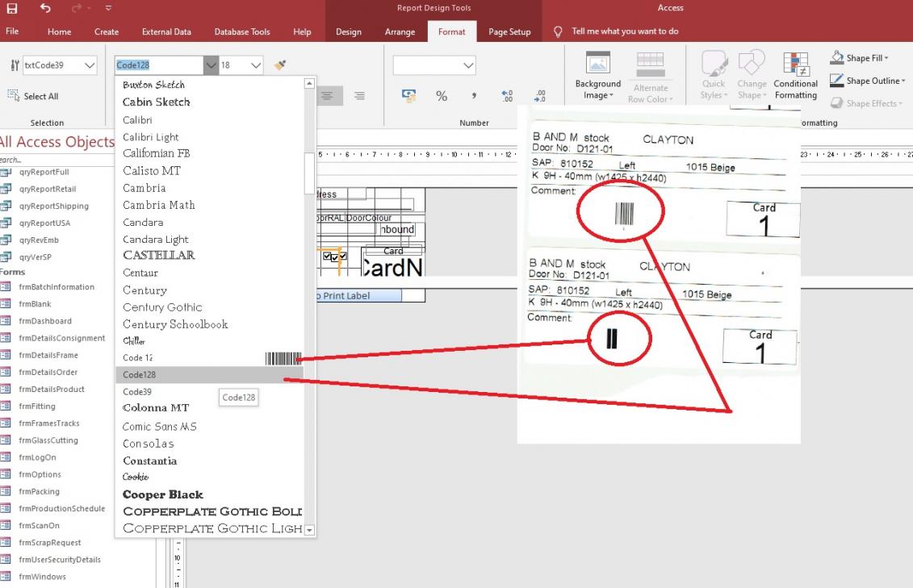Open frmBatchInformation form
This screenshot has width=913, height=588.
[x=56, y=286]
